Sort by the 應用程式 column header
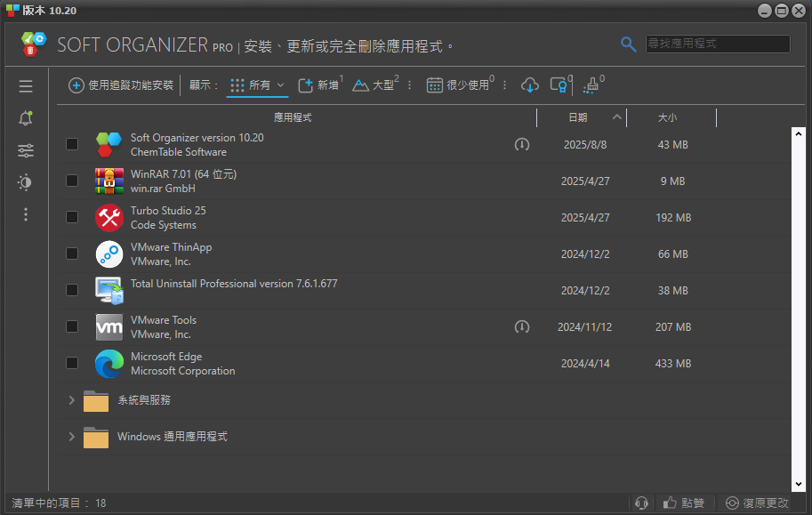 tap(293, 117)
